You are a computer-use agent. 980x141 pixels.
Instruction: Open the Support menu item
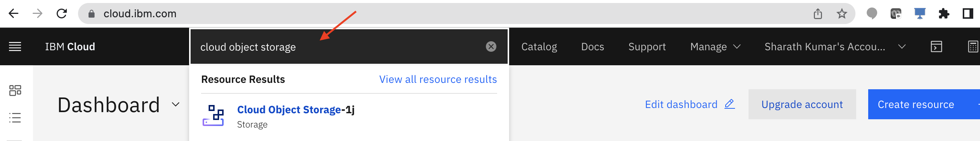pyautogui.click(x=647, y=47)
